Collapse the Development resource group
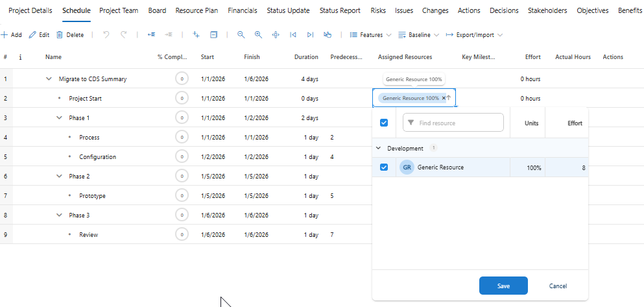This screenshot has width=644, height=307. click(378, 149)
